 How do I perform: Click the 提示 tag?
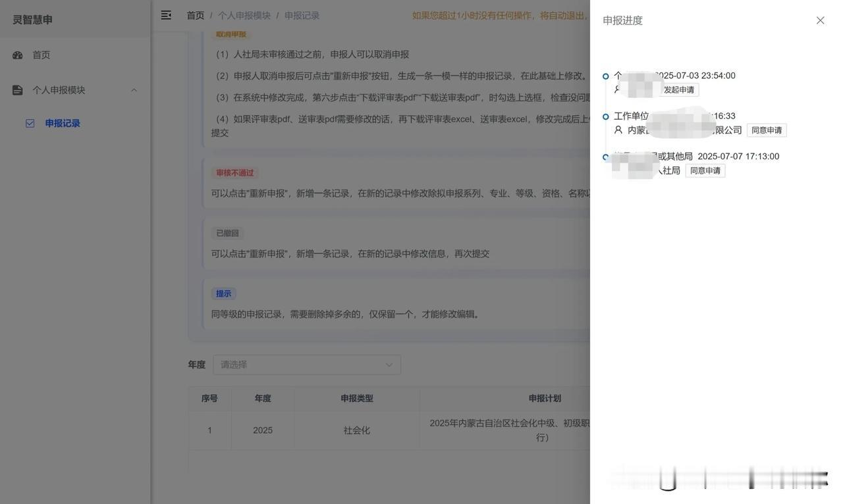pos(224,294)
